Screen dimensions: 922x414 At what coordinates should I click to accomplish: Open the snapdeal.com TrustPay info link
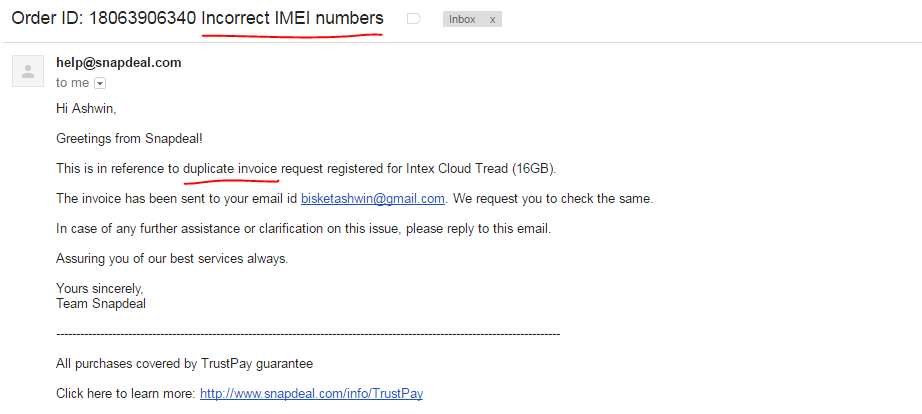point(311,393)
